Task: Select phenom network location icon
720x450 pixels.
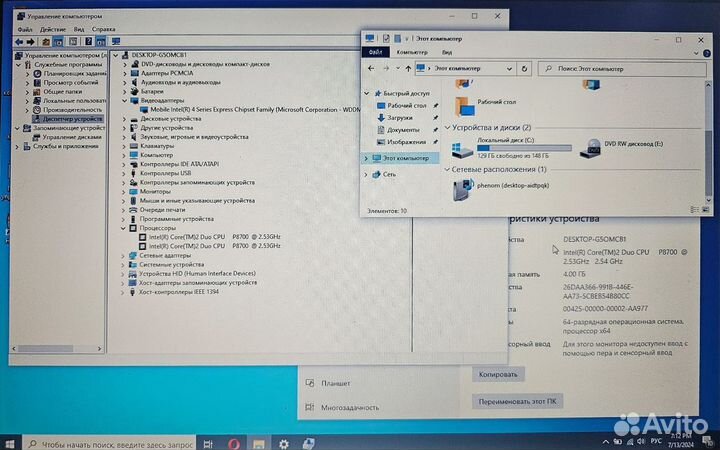Action: pos(463,190)
